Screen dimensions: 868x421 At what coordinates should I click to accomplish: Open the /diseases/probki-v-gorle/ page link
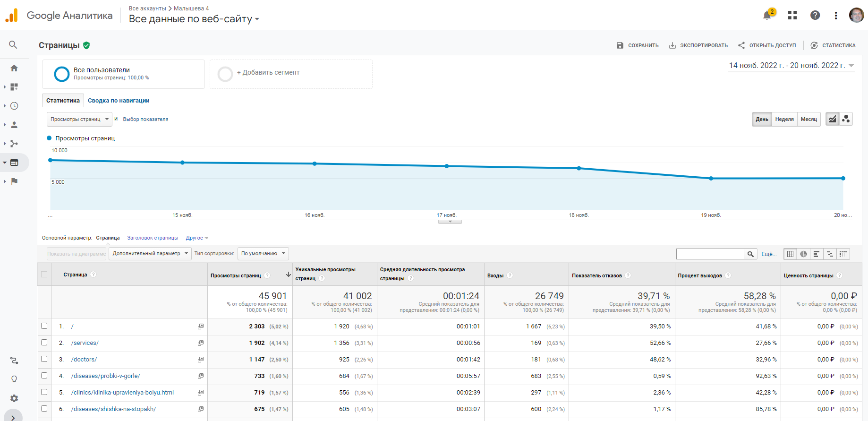(105, 376)
